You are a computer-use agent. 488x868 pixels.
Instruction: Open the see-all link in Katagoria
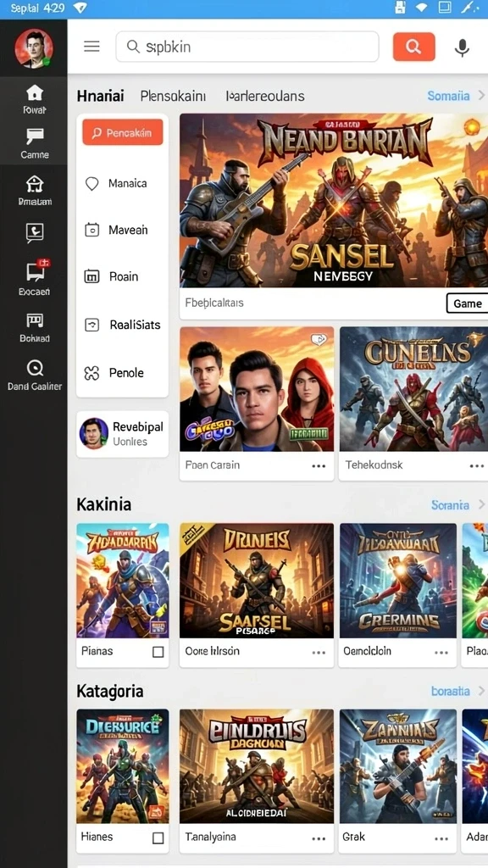(451, 691)
